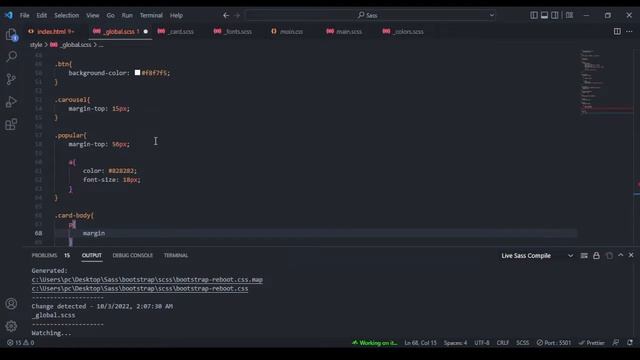Switch to the Debug Console tab
This screenshot has width=640, height=360.
133,255
